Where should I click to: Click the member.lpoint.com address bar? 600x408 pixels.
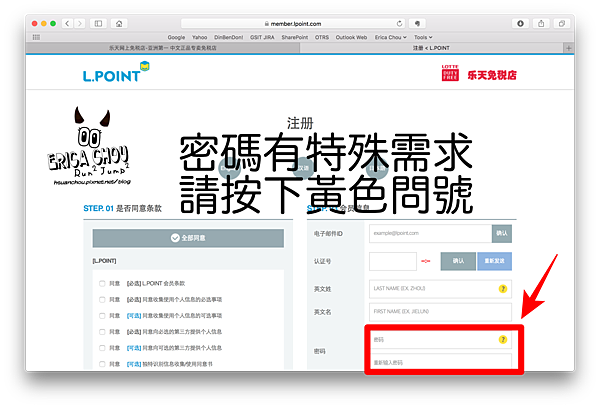(x=293, y=24)
